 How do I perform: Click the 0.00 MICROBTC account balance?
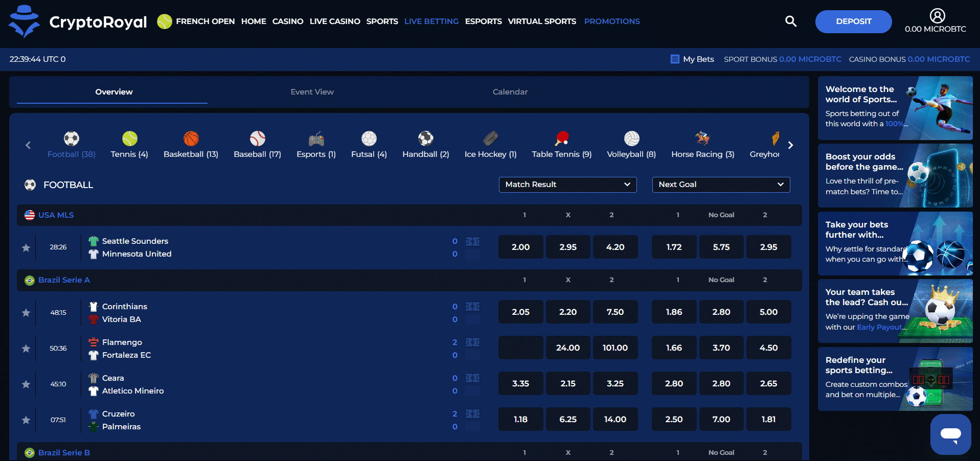tap(936, 29)
